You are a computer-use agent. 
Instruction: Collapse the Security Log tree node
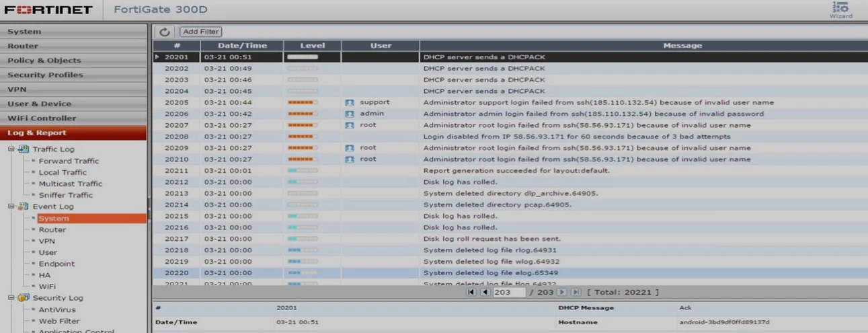(11, 297)
